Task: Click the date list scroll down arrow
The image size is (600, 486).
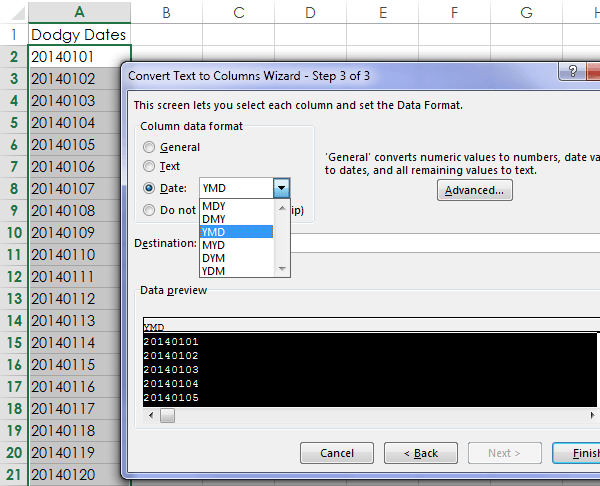Action: [282, 269]
